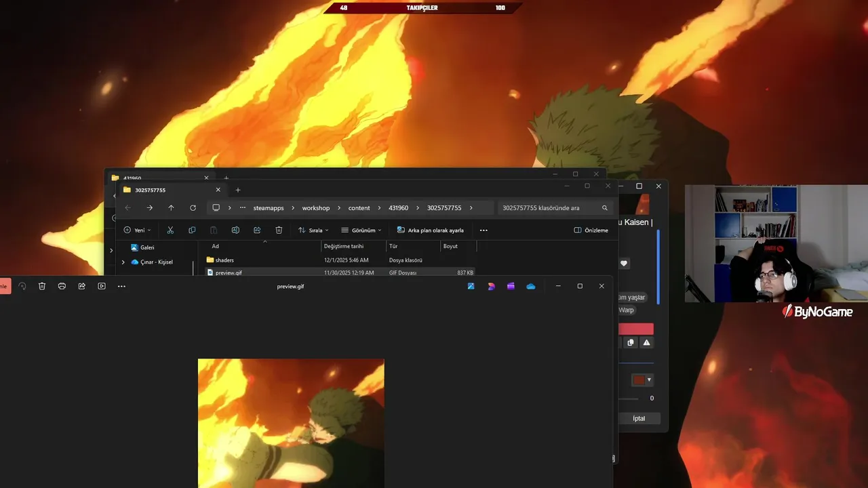Toggle the Önizleme preview pane
The height and width of the screenshot is (488, 868).
[591, 230]
